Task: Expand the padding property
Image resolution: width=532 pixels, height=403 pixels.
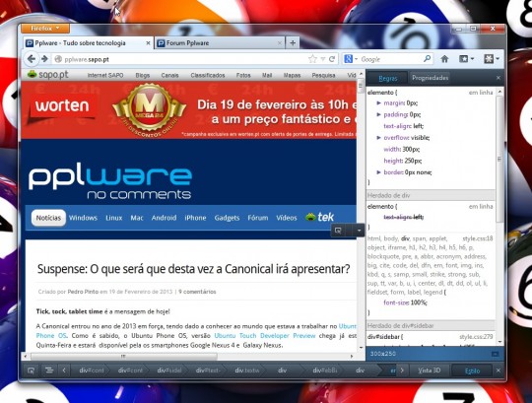Action: 378,114
